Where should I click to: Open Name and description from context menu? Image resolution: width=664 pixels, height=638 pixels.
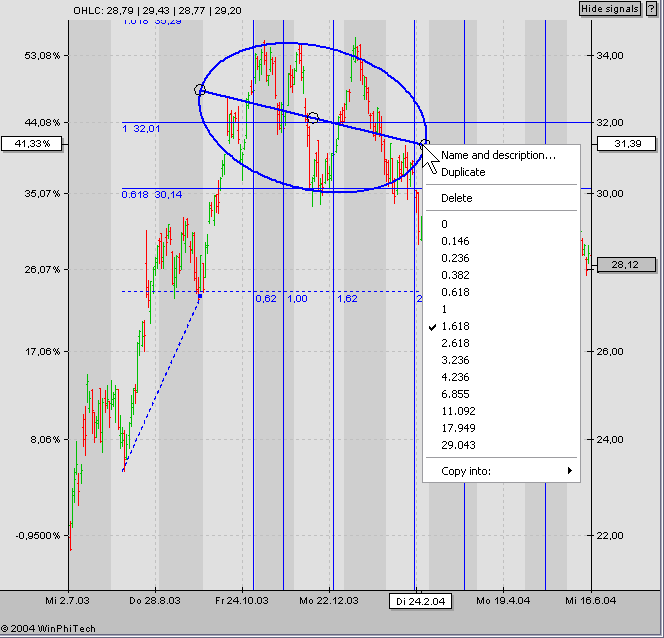[498, 155]
